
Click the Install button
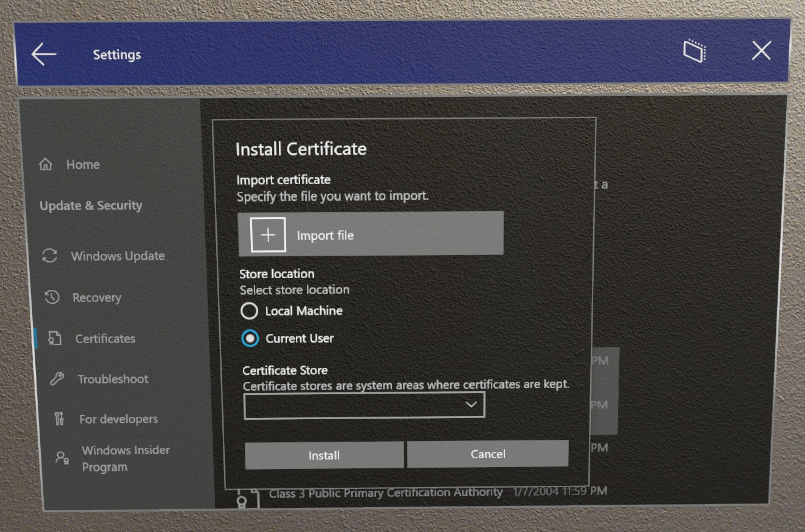323,455
